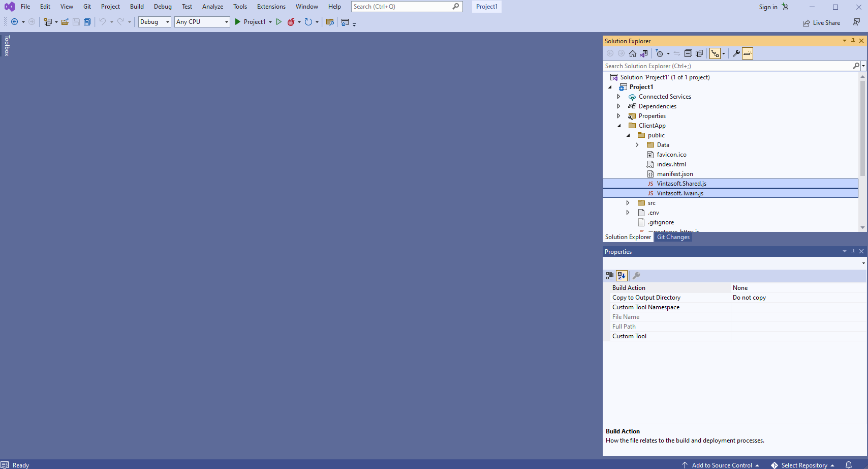Select favicon.ico in Solution Explorer
Image resolution: width=868 pixels, height=469 pixels.
point(671,155)
